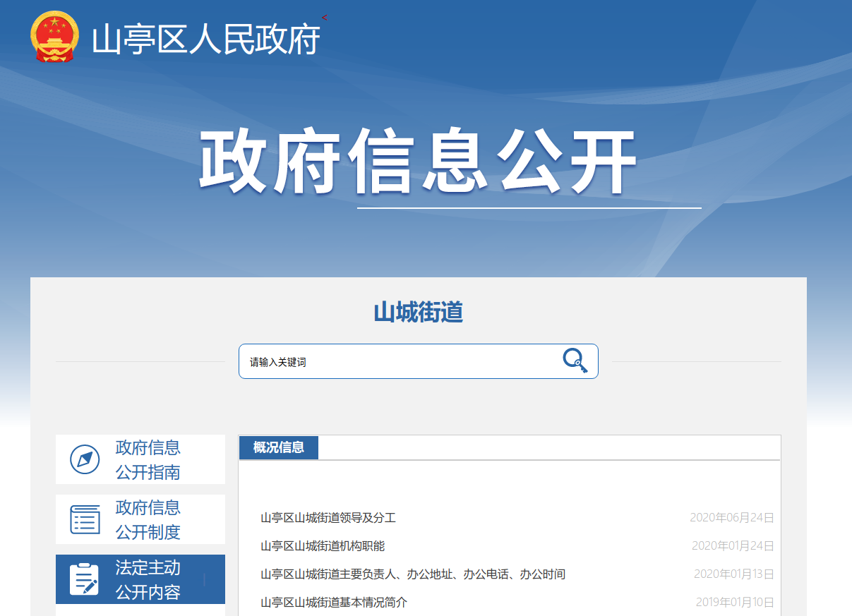852x616 pixels.
Task: Open 政府信息公开指南 sidebar item
Action: (140, 459)
